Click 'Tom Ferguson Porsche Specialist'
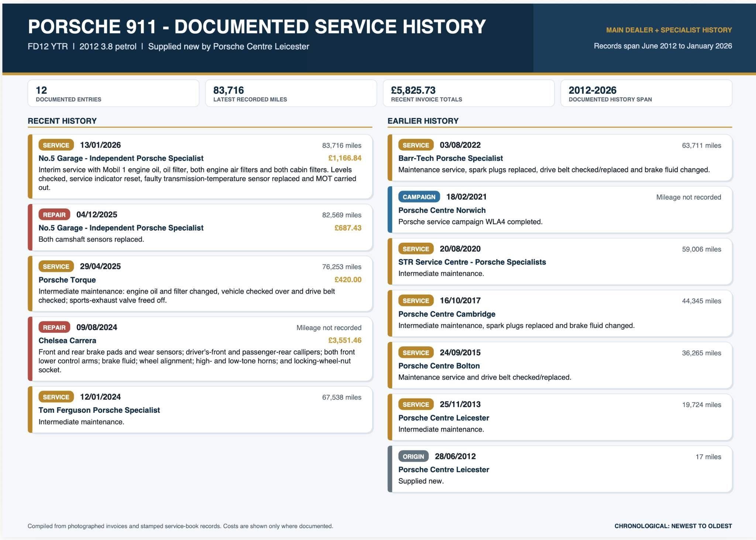Screen dimensions: 756x540 [99, 410]
